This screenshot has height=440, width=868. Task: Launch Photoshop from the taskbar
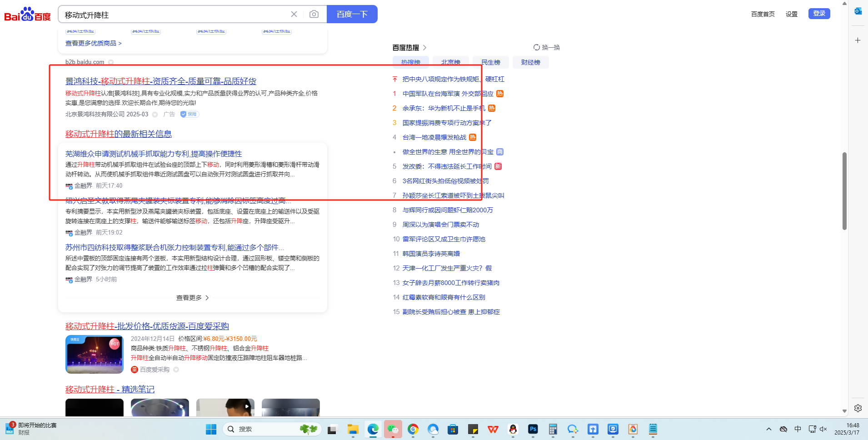tap(533, 429)
